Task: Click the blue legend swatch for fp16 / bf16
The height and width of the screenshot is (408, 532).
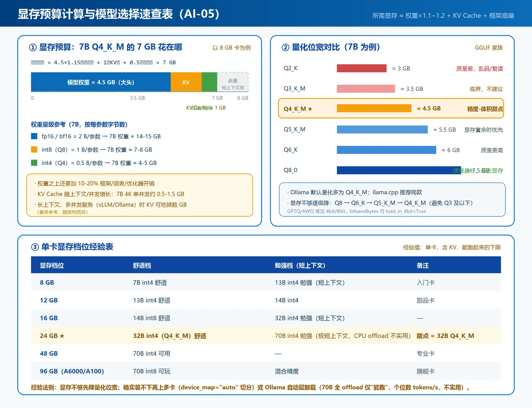Action: click(34, 136)
